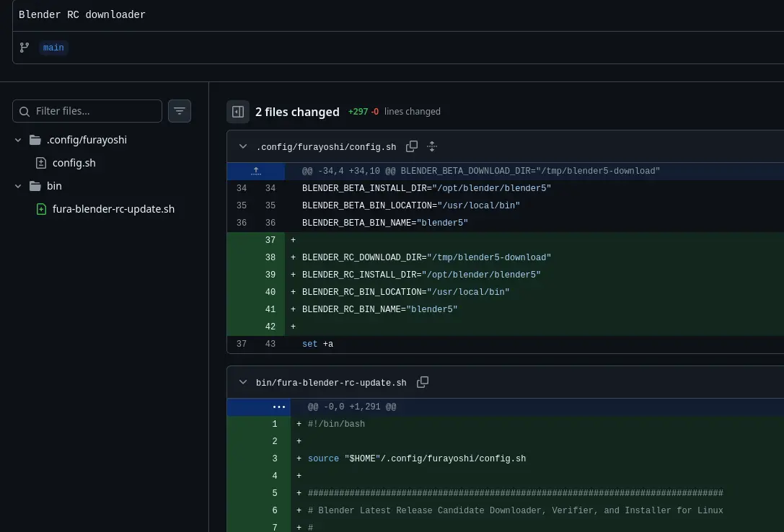Collapse the config.sh diff section
This screenshot has width=784, height=532.
243,146
